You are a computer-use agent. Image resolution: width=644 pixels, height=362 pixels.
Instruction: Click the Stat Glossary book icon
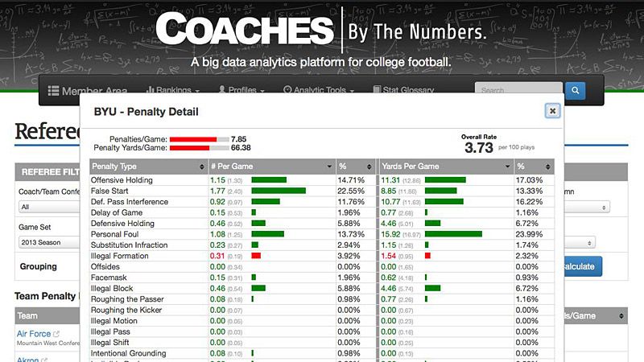coord(377,89)
